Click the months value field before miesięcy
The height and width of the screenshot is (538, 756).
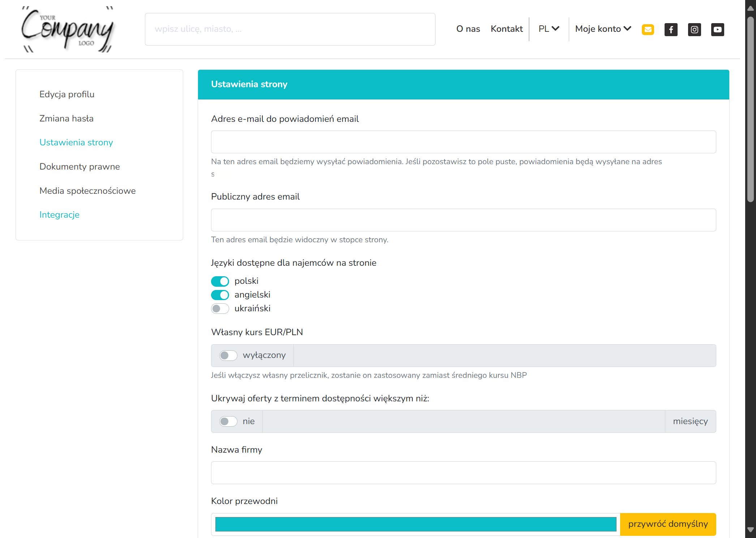(x=464, y=421)
